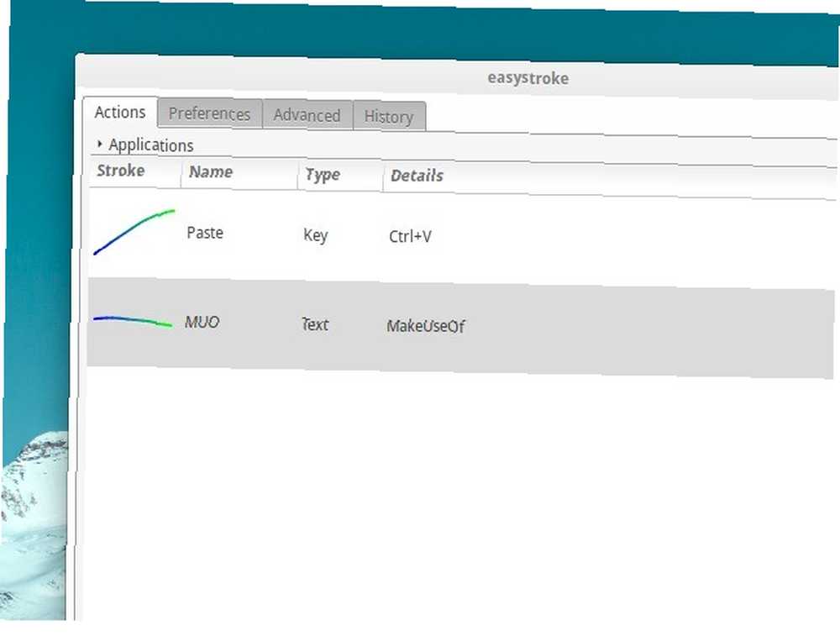Viewport: 840px width, 636px height.
Task: Select the Paste stroke gesture thumbnail
Action: pos(134,232)
